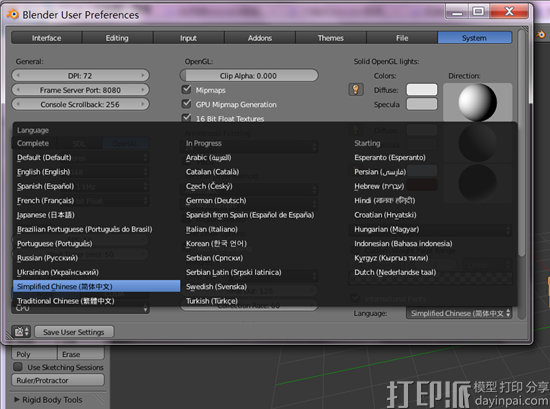Screen dimensions: 550x409
Task: Select Arabic language option
Action: coord(265,157)
